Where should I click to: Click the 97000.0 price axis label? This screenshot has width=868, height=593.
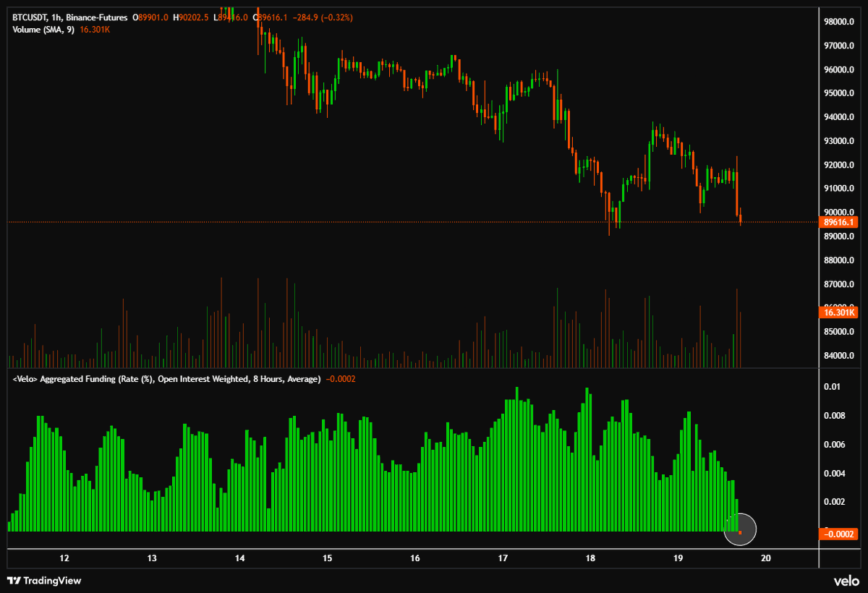pyautogui.click(x=840, y=46)
